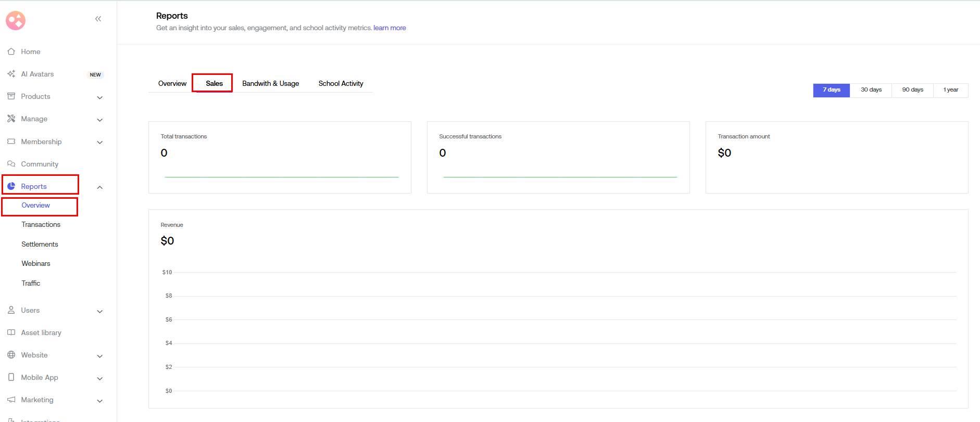Set time range to 1 year
Screen dimensions: 980x422
point(950,90)
